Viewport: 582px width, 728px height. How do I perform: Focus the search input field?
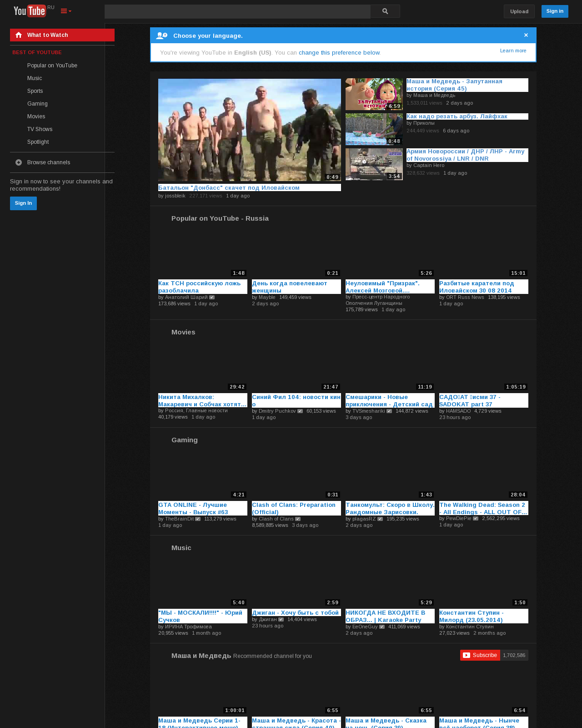click(237, 11)
